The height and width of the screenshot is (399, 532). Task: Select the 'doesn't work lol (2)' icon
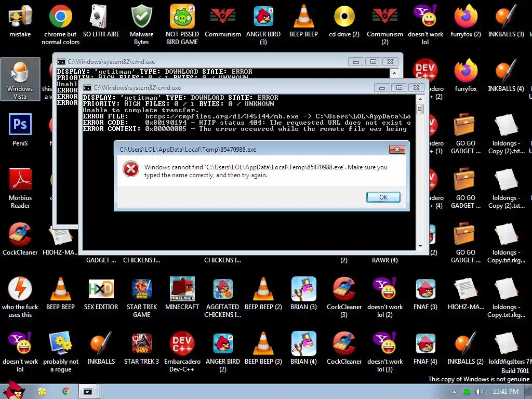385,297
